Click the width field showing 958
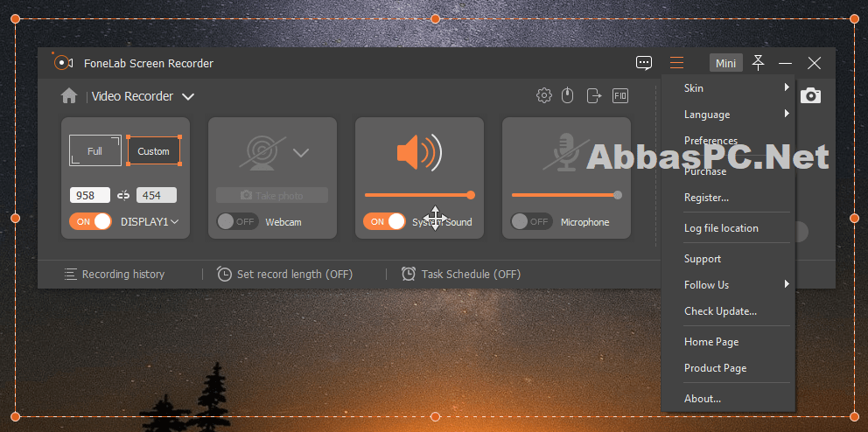Screen dimensions: 868x432 pyautogui.click(x=89, y=195)
